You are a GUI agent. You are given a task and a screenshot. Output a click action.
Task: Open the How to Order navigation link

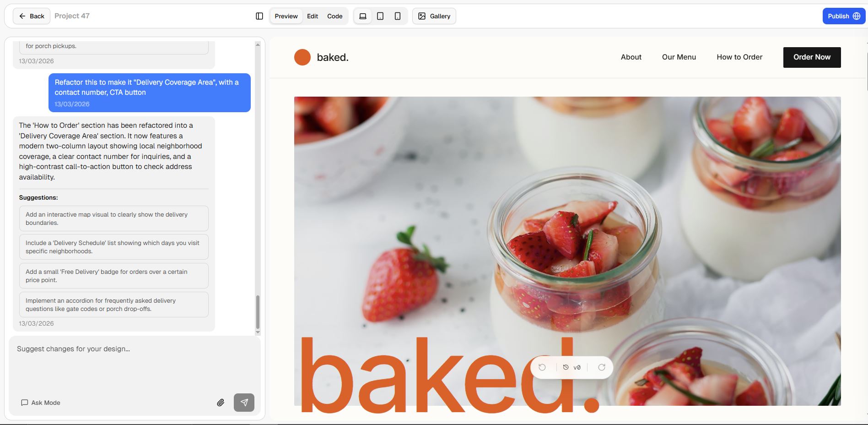739,57
